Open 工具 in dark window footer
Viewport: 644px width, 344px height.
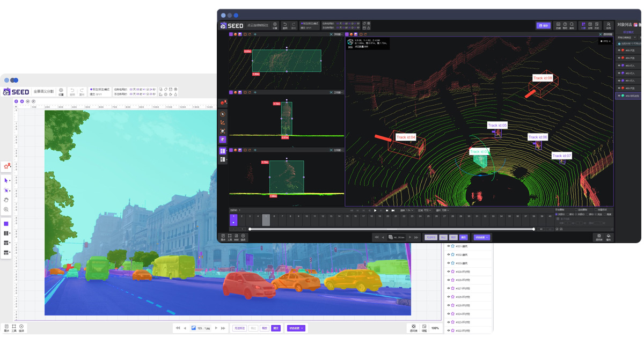point(230,237)
